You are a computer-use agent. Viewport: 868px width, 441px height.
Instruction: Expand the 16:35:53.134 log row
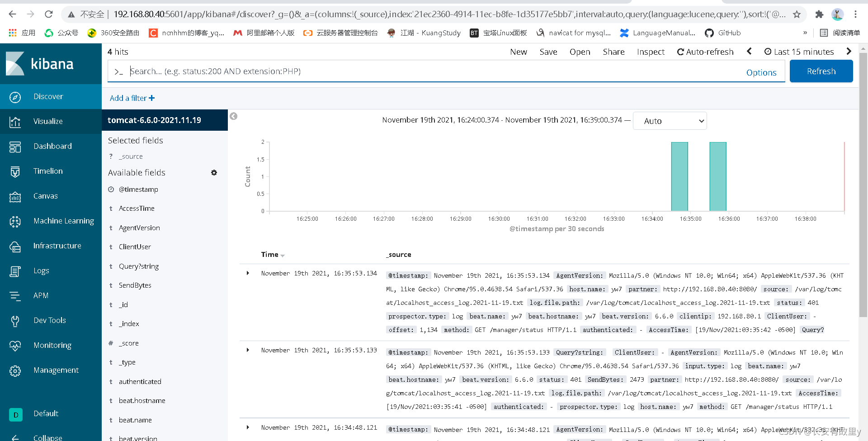248,273
